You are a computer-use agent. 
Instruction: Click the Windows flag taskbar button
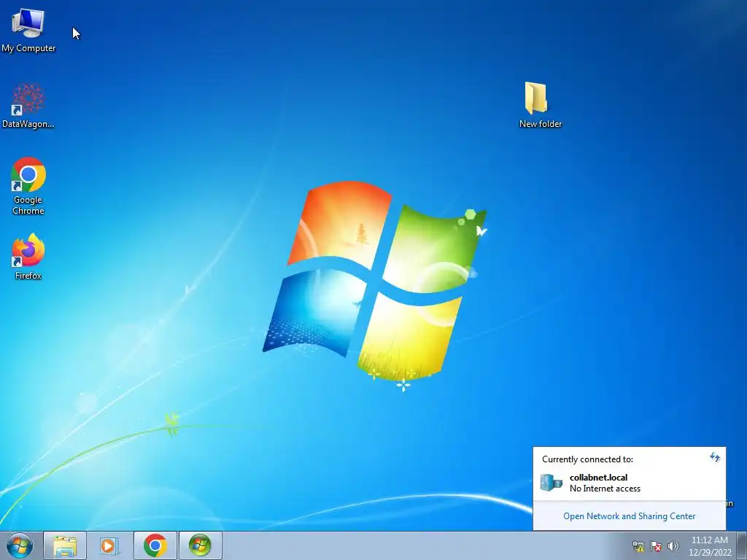click(x=200, y=545)
